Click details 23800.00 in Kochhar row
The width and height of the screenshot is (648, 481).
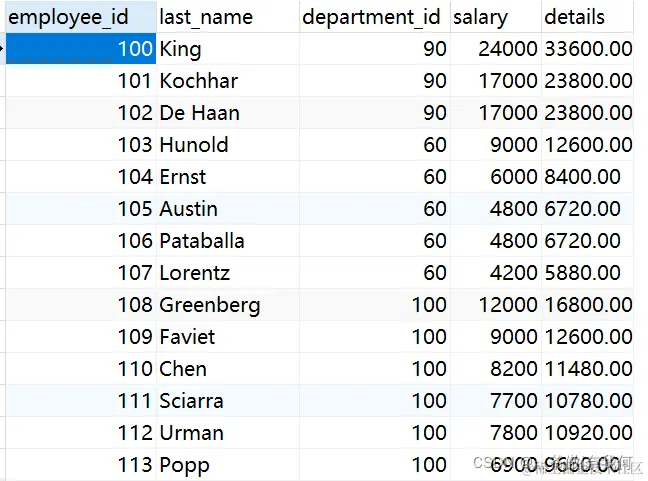(x=587, y=81)
